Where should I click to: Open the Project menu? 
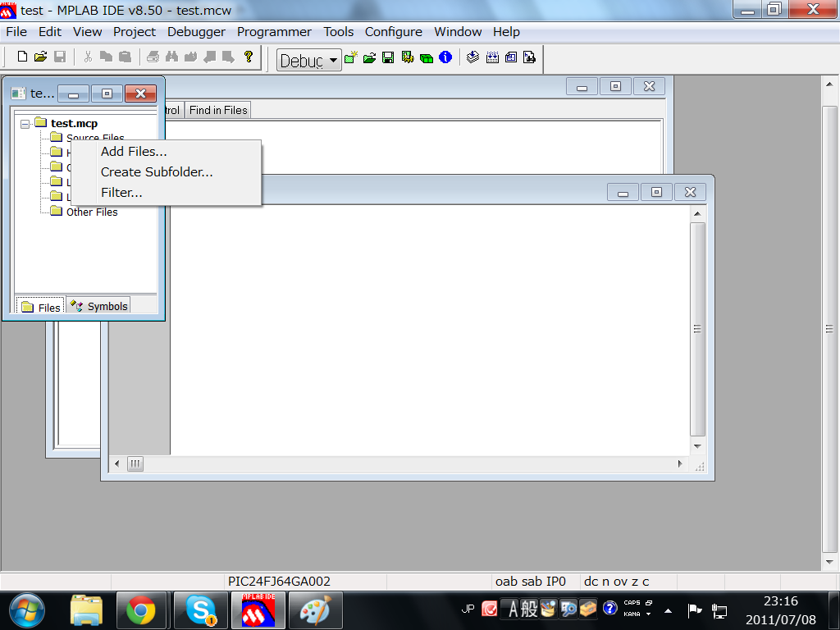pyautogui.click(x=134, y=32)
